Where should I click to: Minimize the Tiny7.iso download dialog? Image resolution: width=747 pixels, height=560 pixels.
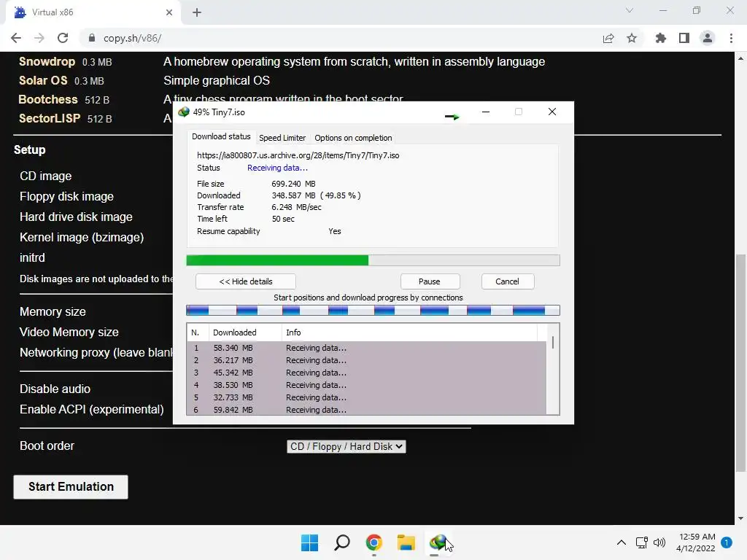click(x=486, y=112)
